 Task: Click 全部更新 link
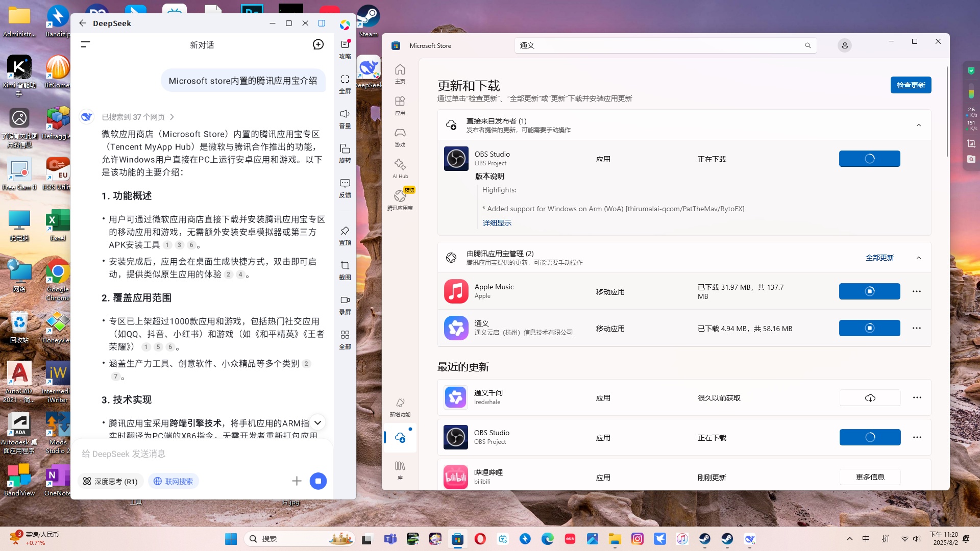pos(879,258)
